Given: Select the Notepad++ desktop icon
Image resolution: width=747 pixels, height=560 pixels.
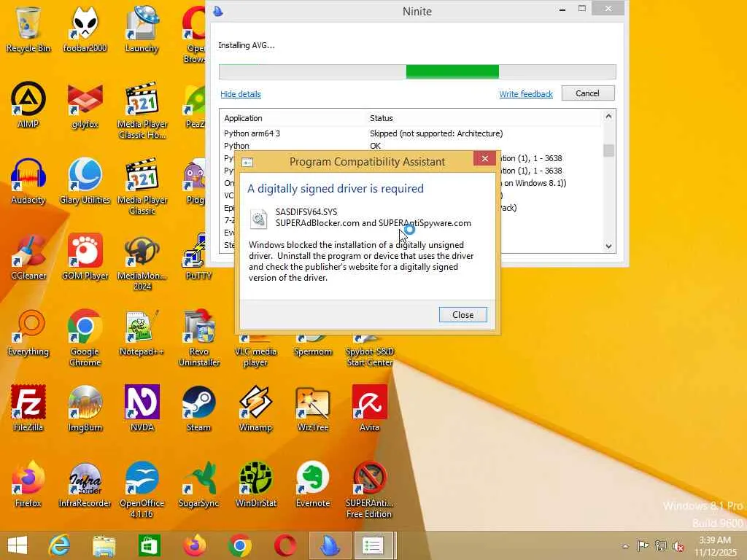Looking at the screenshot, I should [x=142, y=332].
